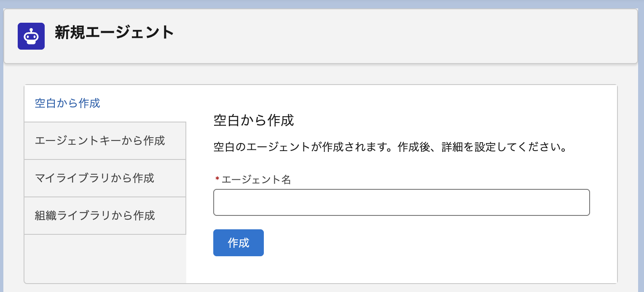The width and height of the screenshot is (644, 292).
Task: Choose the 組織ライブラリから作成 tab
Action: click(x=95, y=215)
